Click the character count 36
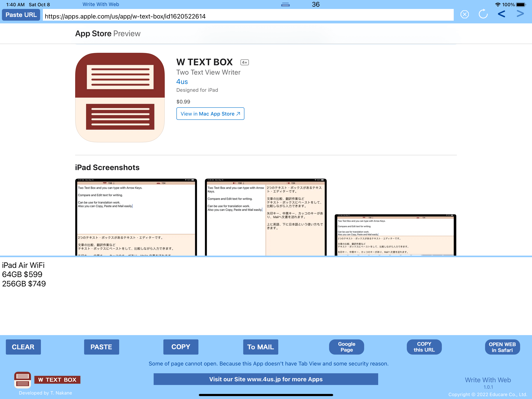The height and width of the screenshot is (399, 532). tap(316, 4)
